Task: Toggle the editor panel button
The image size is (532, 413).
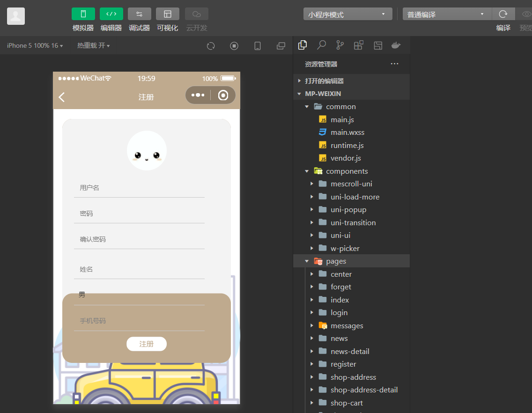Action: pos(111,14)
